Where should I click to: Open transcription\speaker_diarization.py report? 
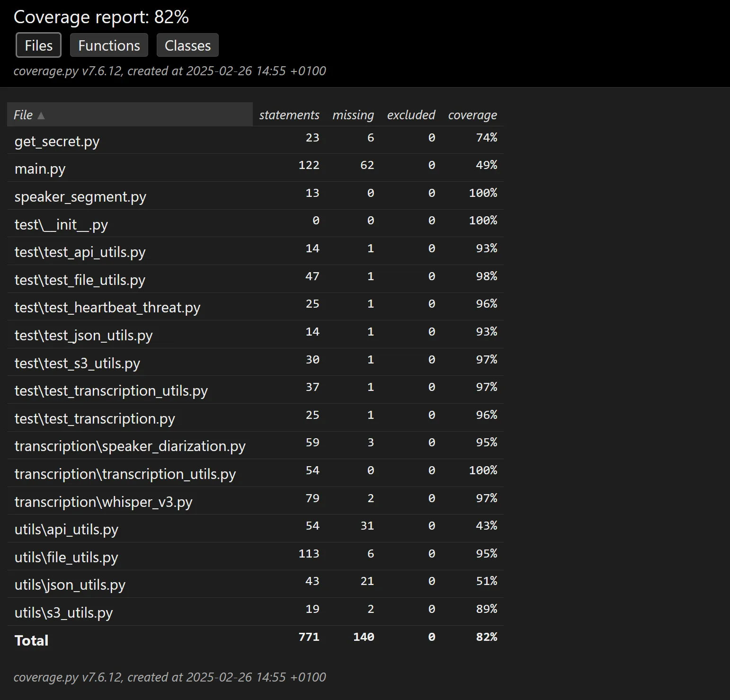tap(130, 446)
